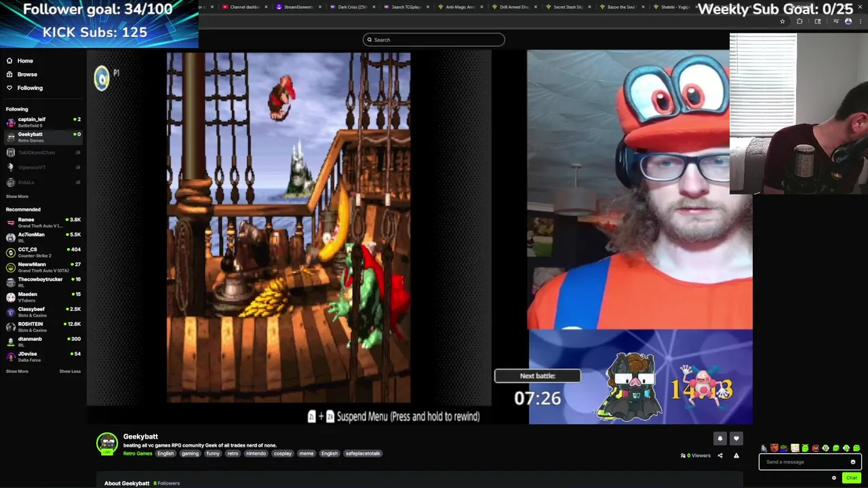Open Ramee recommended channel
Viewport: 868px width, 488px height.
pyautogui.click(x=43, y=222)
